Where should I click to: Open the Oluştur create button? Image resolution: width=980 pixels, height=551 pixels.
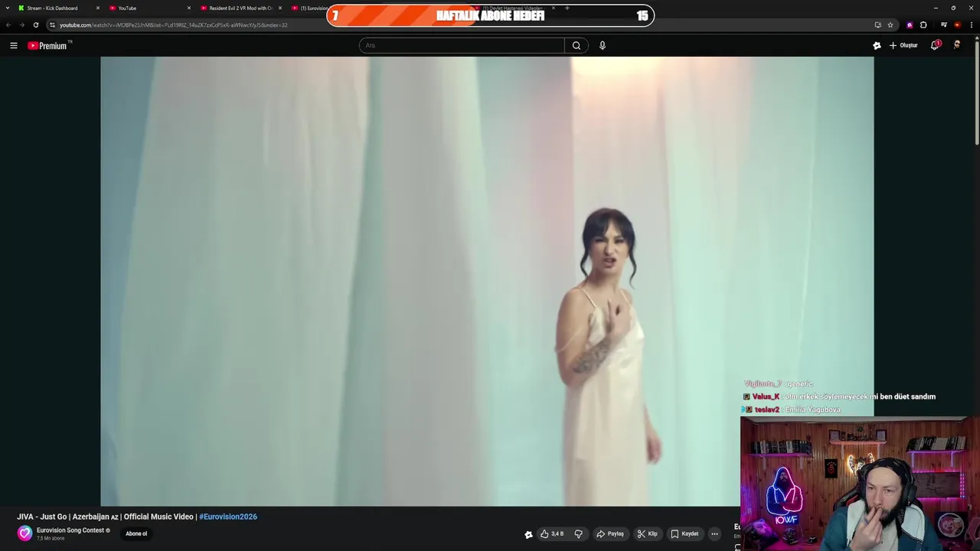click(x=903, y=46)
